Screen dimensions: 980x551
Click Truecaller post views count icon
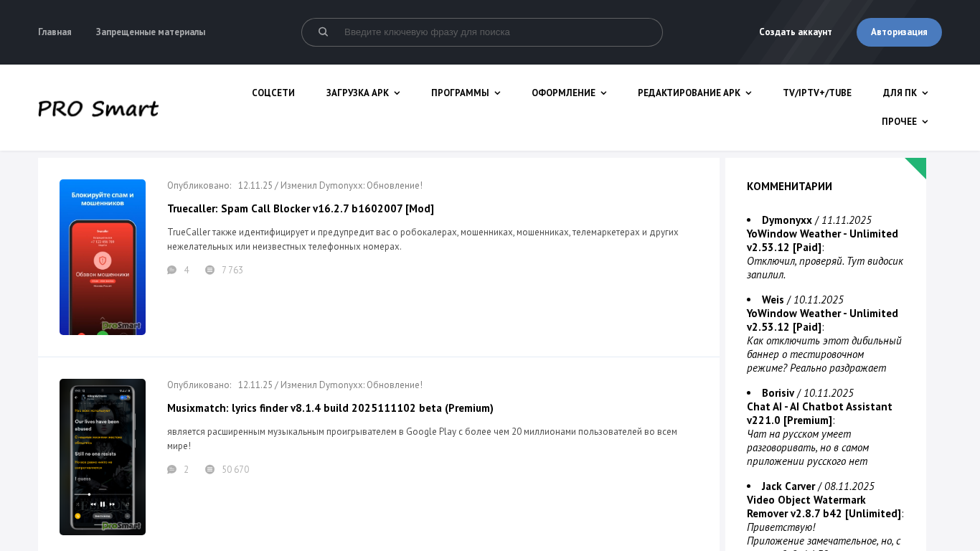(x=209, y=270)
